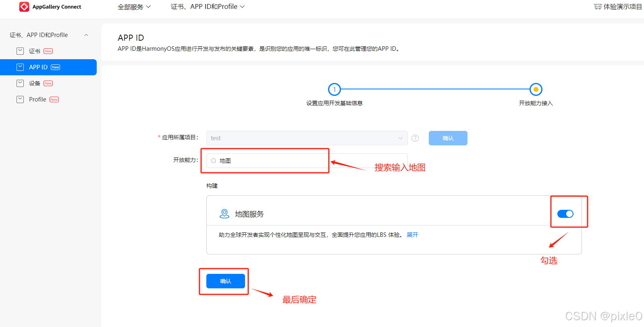Click the New badge next to 设备
The width and height of the screenshot is (644, 327).
48,83
